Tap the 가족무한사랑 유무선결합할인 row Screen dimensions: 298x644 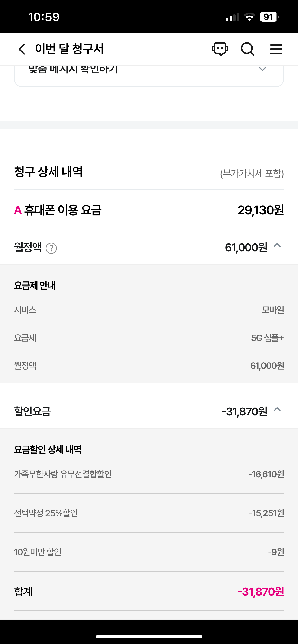149,474
